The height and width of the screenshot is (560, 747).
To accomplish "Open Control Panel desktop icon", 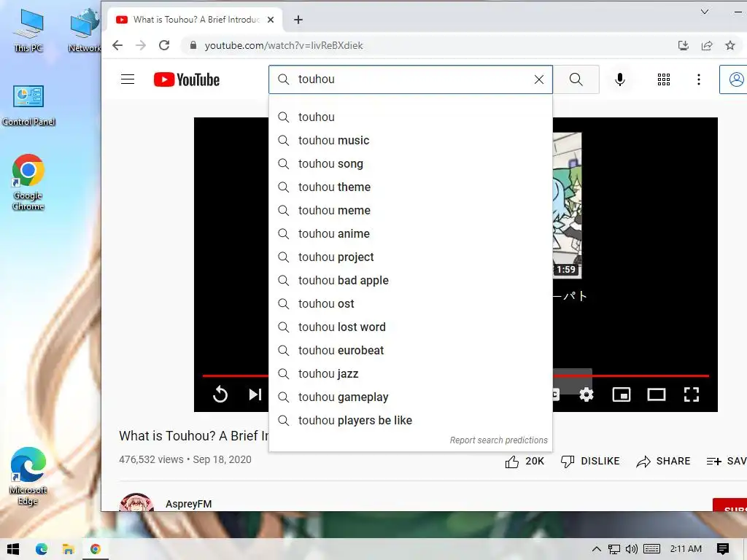I will pyautogui.click(x=28, y=106).
